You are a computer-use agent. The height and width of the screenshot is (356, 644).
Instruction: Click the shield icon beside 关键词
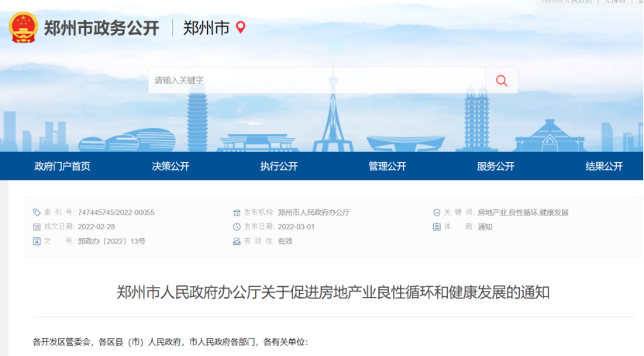pos(436,213)
